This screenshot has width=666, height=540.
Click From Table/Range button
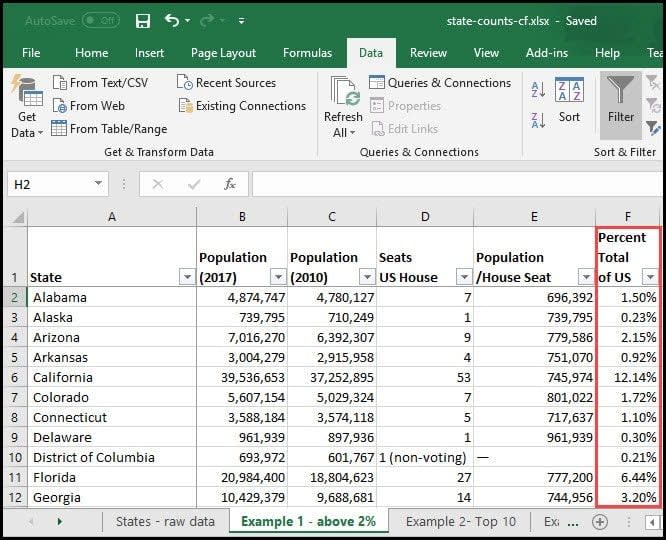click(x=109, y=128)
